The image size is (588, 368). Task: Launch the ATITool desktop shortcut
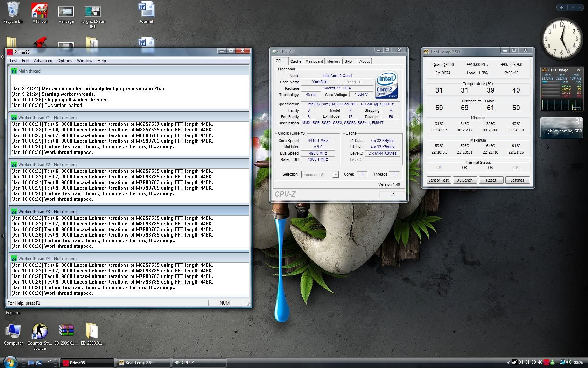pyautogui.click(x=40, y=13)
